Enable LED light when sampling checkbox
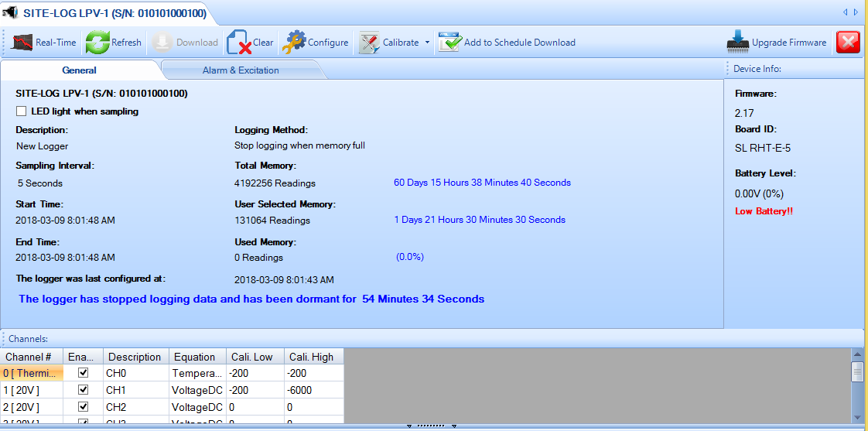The height and width of the screenshot is (431, 868). (22, 111)
